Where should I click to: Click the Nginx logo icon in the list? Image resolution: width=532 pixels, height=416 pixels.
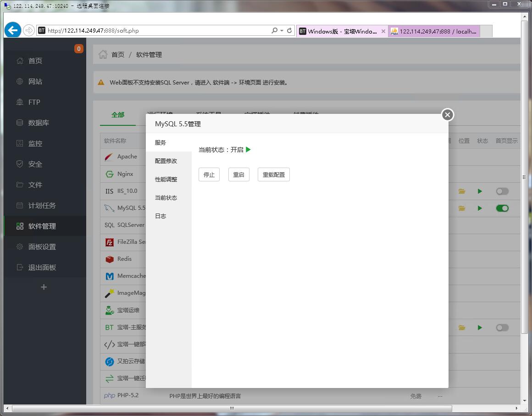[x=109, y=174]
